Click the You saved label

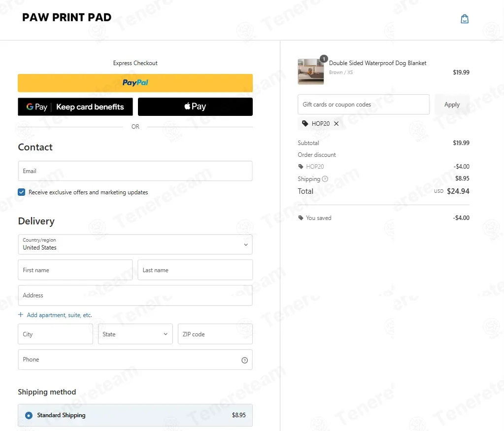[319, 218]
